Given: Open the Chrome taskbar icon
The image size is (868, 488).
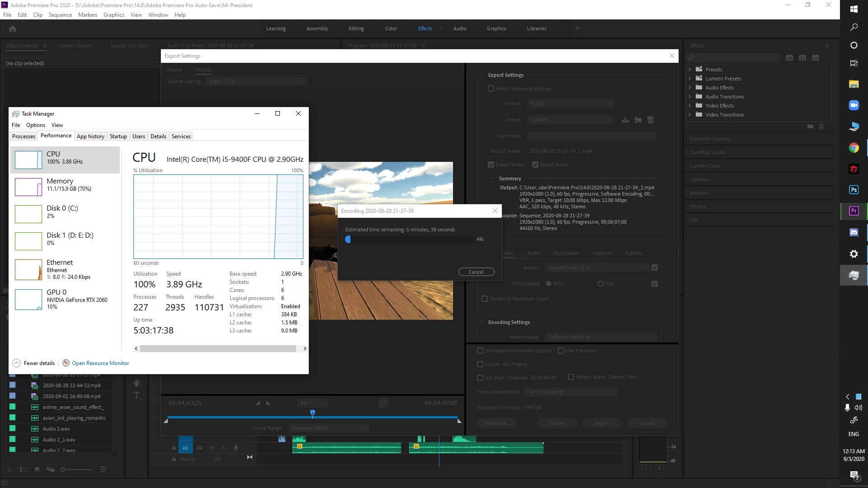Looking at the screenshot, I should coord(854,148).
